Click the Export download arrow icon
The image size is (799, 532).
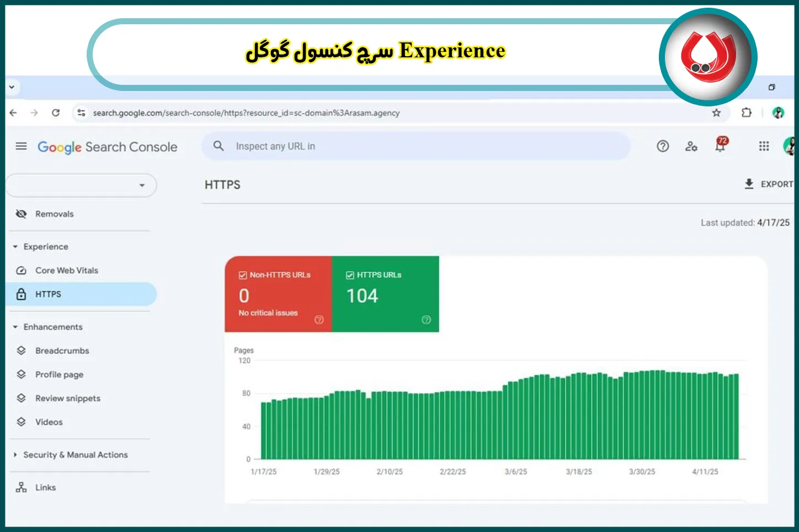pos(749,184)
